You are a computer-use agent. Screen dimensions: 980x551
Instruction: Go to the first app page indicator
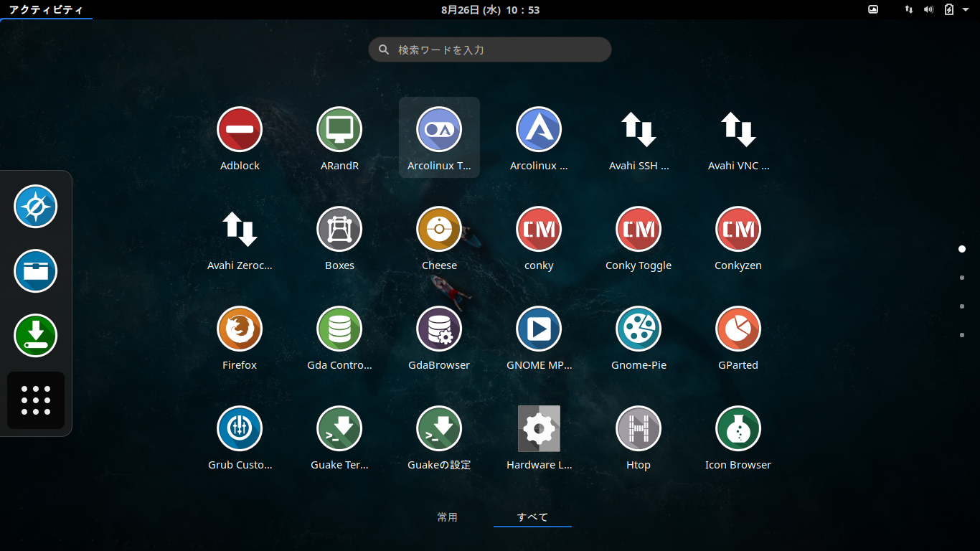pyautogui.click(x=962, y=249)
